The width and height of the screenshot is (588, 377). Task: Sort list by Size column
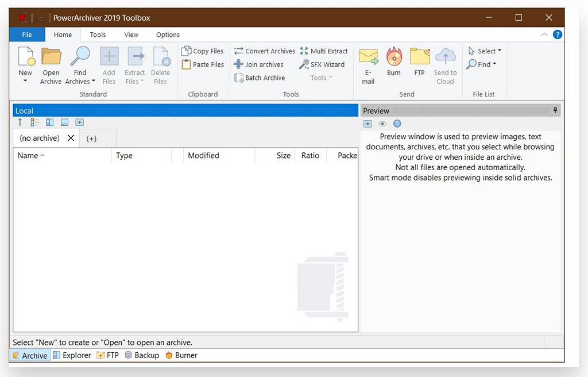pyautogui.click(x=274, y=156)
